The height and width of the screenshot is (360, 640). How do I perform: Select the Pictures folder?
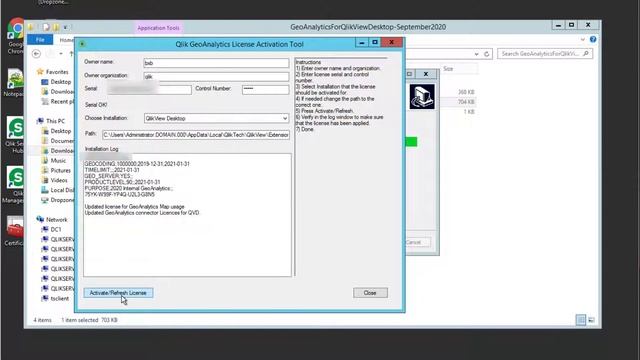pyautogui.click(x=60, y=170)
